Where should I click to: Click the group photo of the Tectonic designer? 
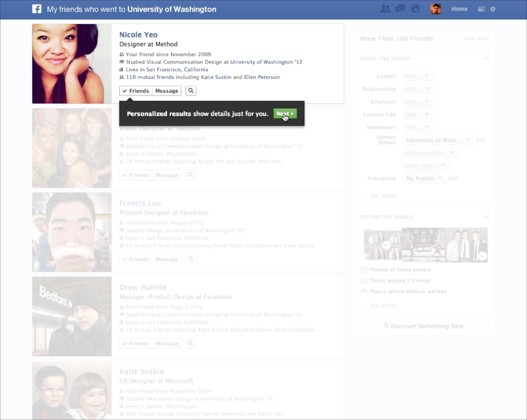[x=72, y=148]
